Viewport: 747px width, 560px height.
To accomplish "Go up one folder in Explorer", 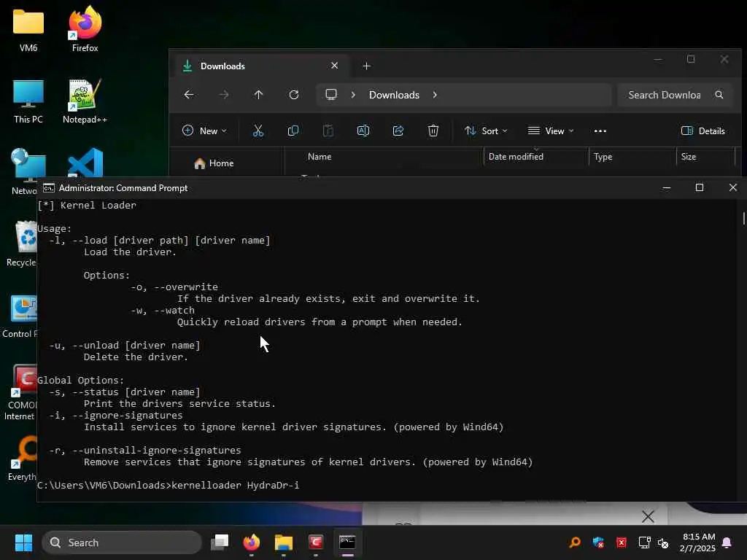I will point(259,95).
